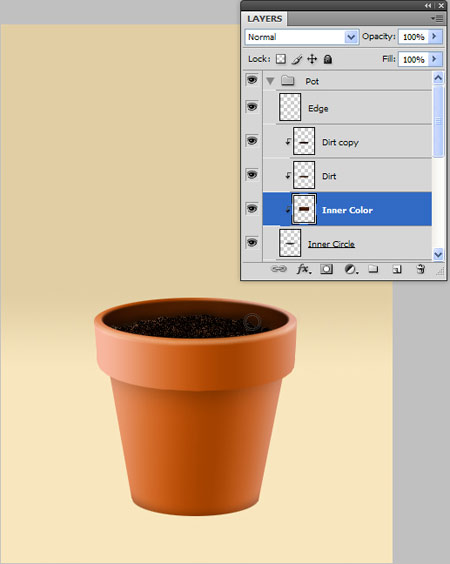The width and height of the screenshot is (450, 564).
Task: Click the delete layer trash icon
Action: (x=421, y=269)
